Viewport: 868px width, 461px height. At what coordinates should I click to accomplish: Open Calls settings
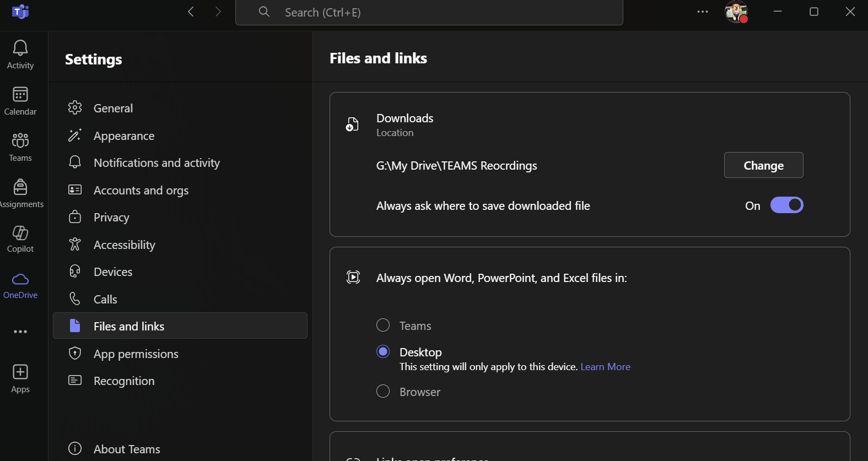180,299
